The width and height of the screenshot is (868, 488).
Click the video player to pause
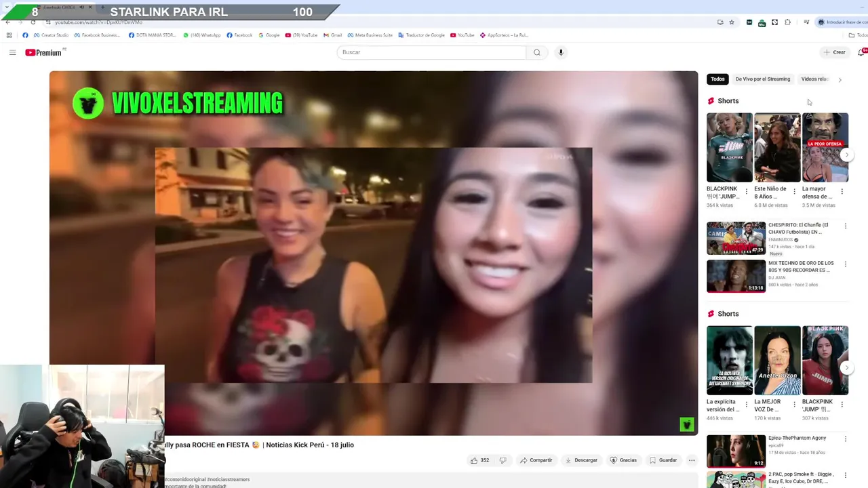coord(373,253)
